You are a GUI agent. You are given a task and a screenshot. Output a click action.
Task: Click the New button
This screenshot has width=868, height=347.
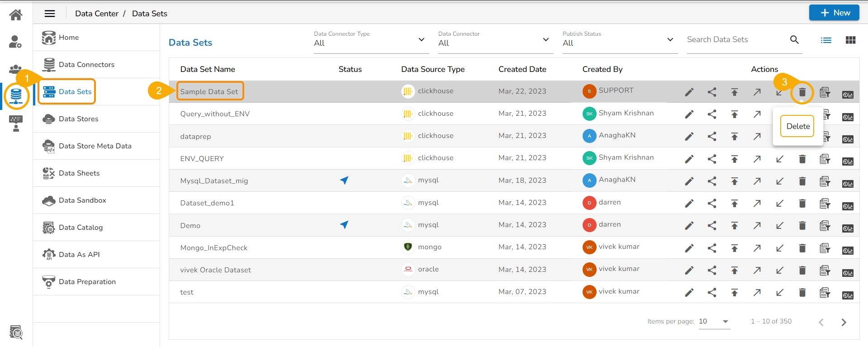[x=834, y=13]
